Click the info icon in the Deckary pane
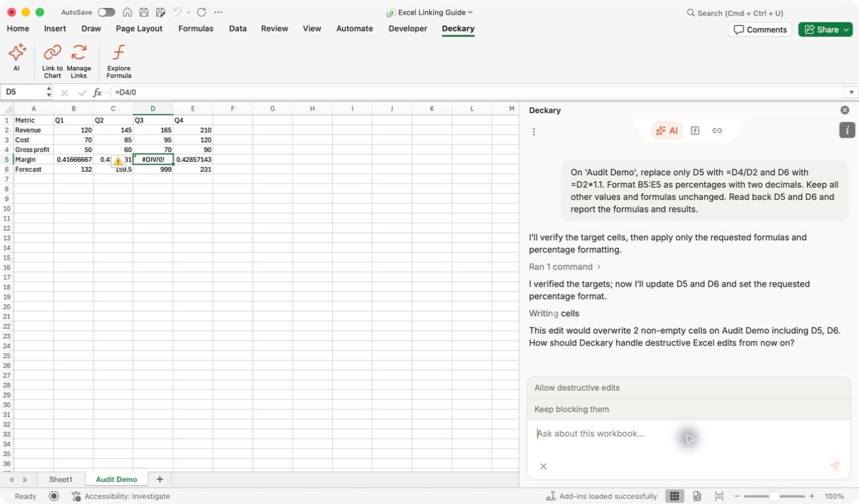Viewport: 859px width, 504px height. (x=847, y=130)
